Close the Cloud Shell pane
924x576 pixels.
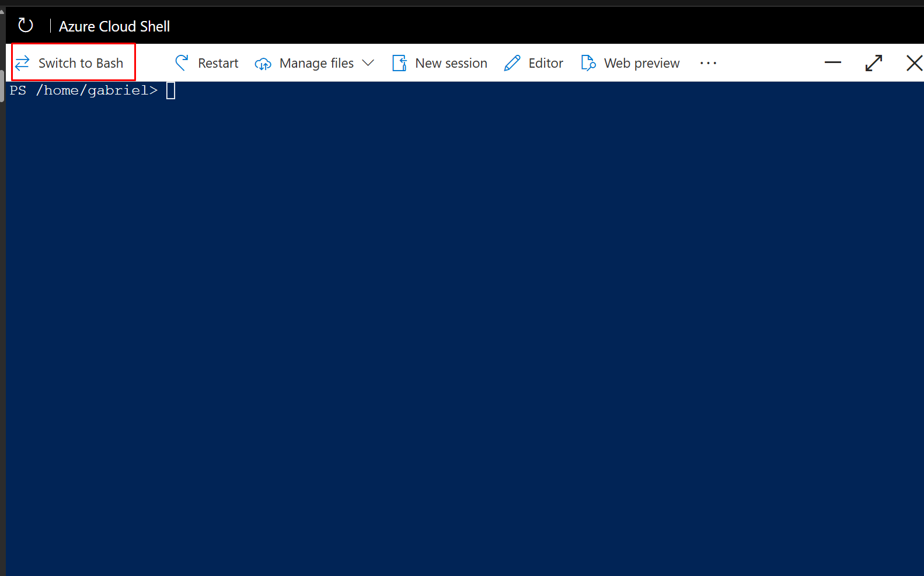[x=915, y=63]
